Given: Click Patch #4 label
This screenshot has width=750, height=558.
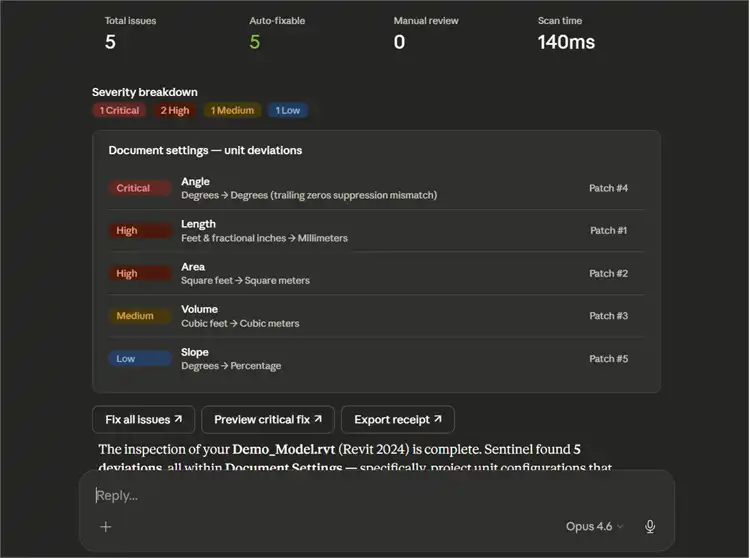Looking at the screenshot, I should tap(608, 188).
